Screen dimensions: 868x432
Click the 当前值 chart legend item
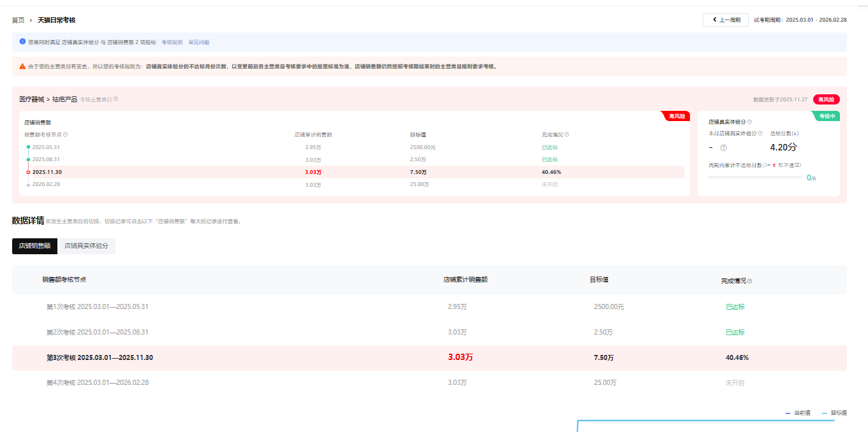(x=798, y=413)
